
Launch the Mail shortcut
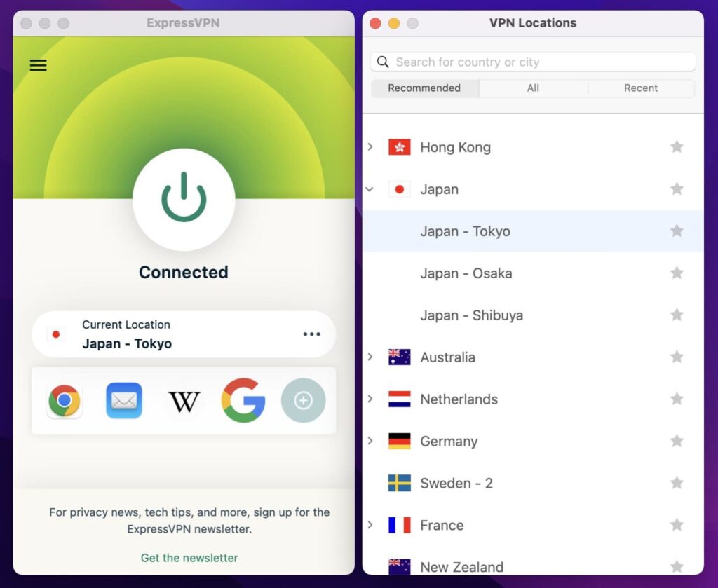[x=124, y=400]
